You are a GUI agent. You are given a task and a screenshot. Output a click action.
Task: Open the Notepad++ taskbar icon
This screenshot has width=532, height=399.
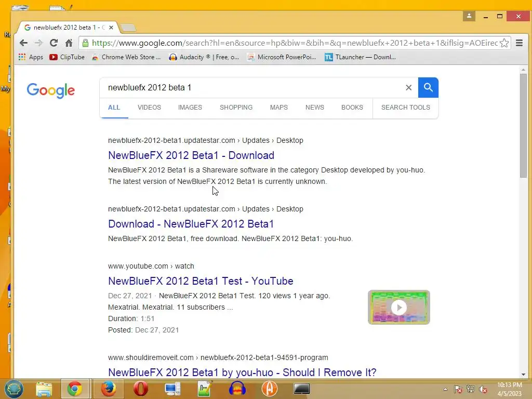pyautogui.click(x=205, y=389)
